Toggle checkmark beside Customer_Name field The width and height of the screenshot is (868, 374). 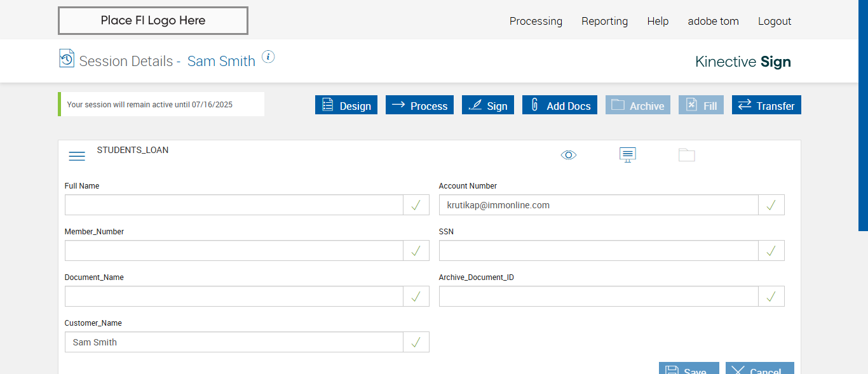pos(416,342)
